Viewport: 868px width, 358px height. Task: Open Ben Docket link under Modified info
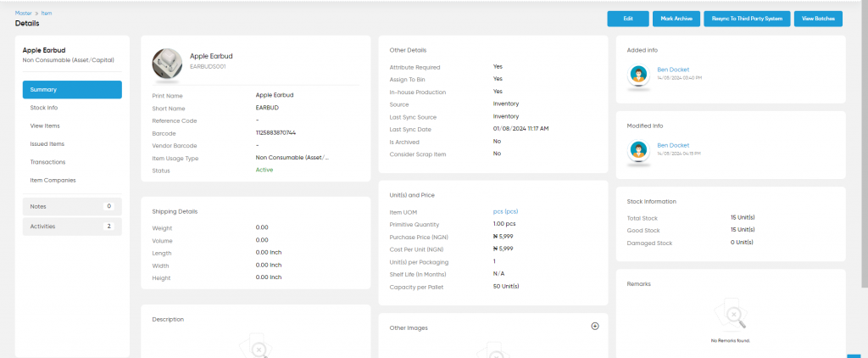[x=673, y=146]
